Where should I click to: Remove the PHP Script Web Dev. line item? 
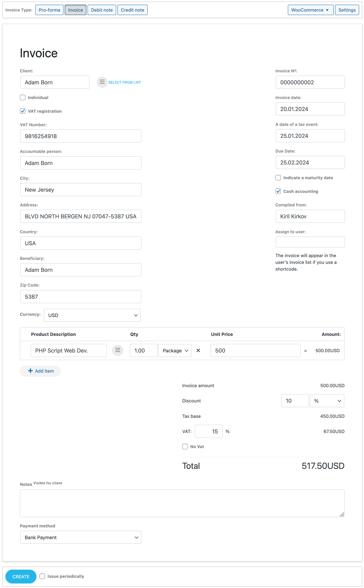tap(198, 351)
